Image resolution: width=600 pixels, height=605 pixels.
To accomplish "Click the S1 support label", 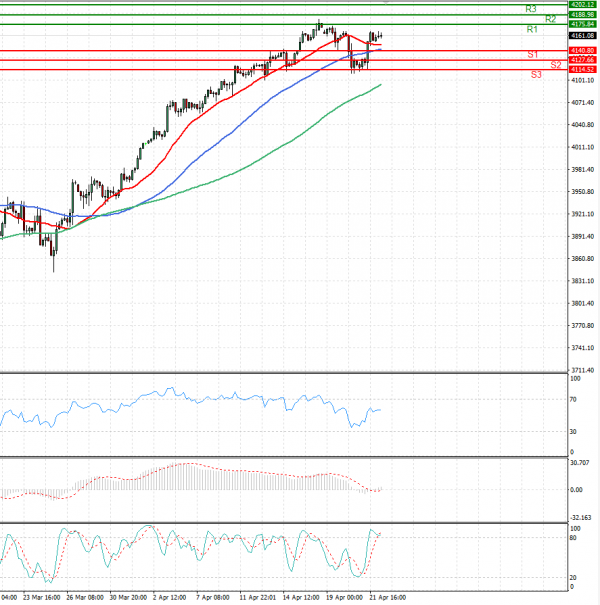I will coord(532,55).
